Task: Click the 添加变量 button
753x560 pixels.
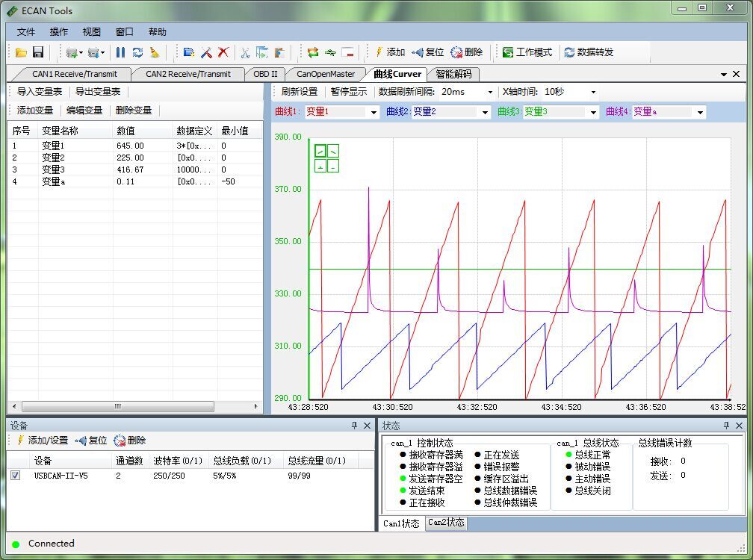Action: coord(35,111)
